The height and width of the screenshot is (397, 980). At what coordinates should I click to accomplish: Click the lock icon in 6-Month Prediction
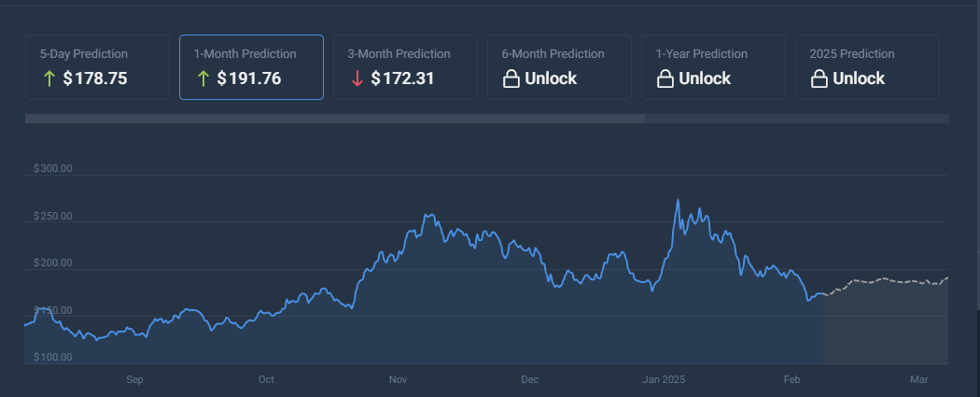point(511,78)
